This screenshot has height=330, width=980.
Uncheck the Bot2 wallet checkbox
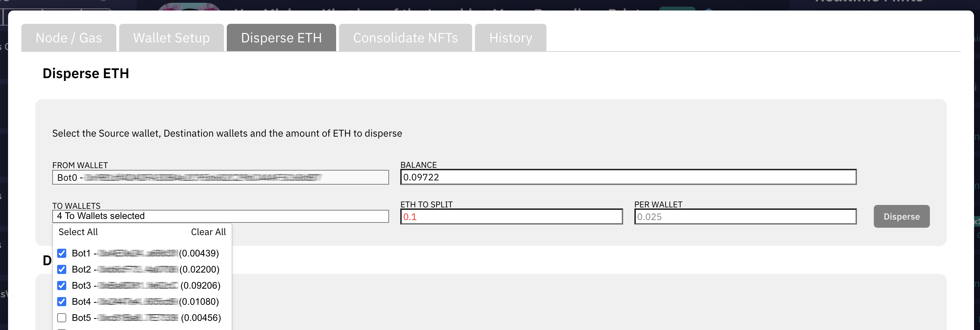point(62,269)
